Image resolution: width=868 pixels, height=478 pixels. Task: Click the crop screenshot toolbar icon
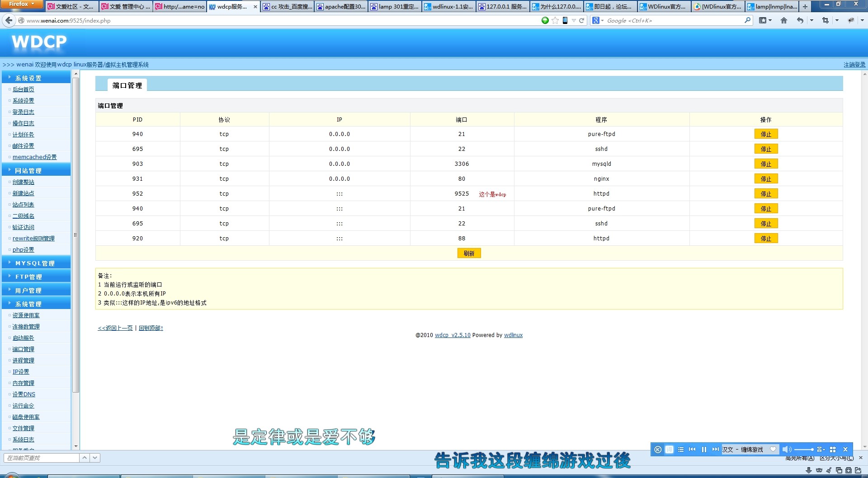pos(826,20)
